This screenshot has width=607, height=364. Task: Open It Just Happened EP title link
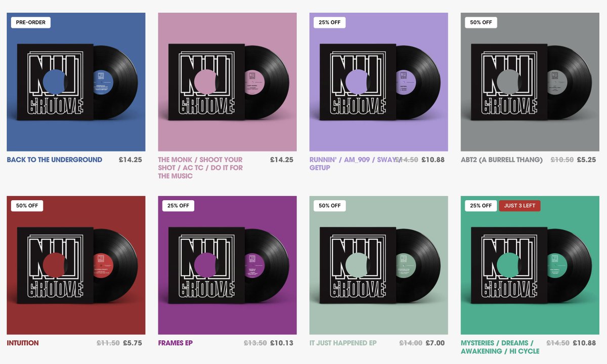coord(343,343)
